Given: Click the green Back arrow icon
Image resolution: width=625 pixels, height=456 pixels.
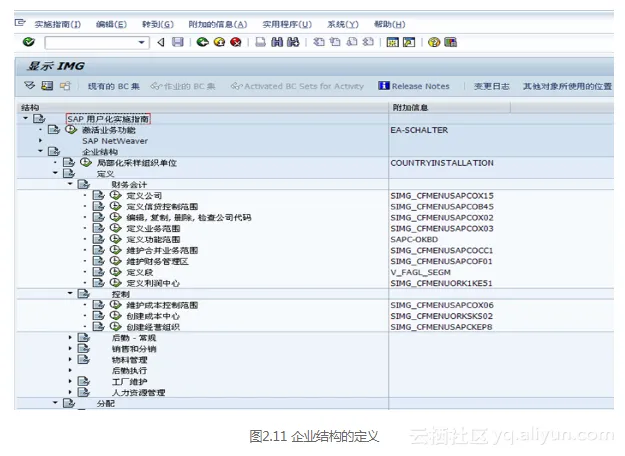Looking at the screenshot, I should click(202, 42).
